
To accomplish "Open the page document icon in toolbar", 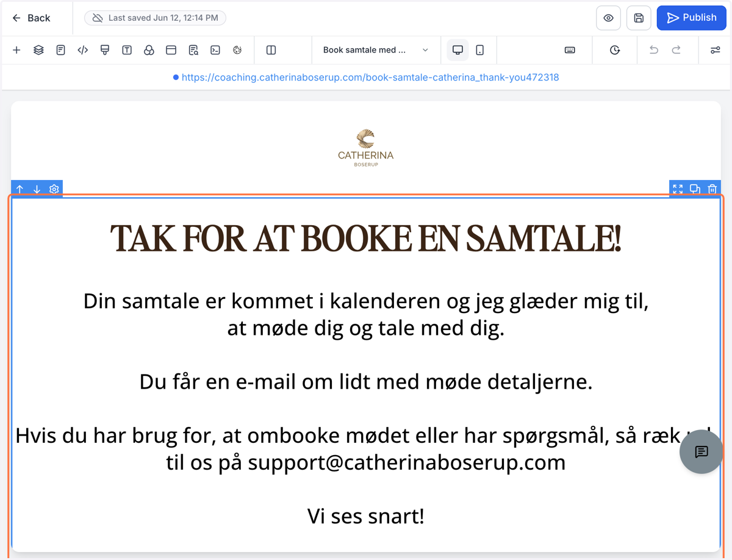I will (x=60, y=50).
